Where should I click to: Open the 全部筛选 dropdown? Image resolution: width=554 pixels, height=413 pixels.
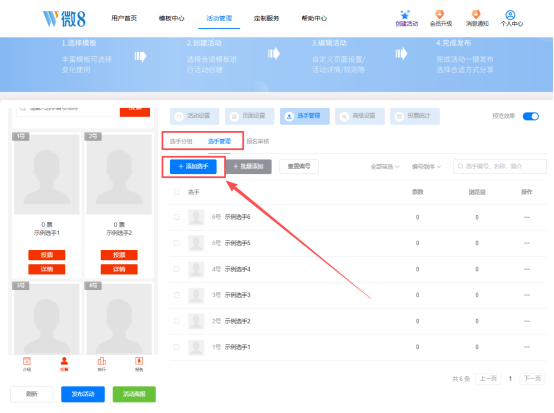pos(385,167)
